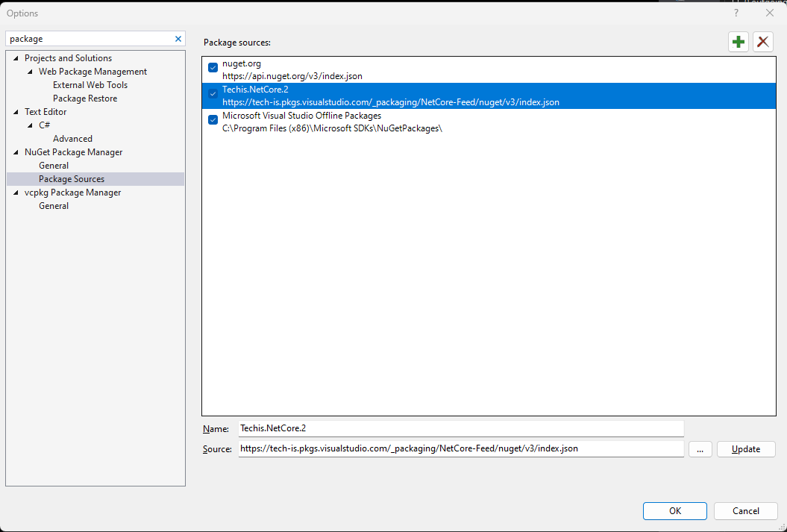787x532 pixels.
Task: Click the red X remove source icon
Action: point(762,42)
